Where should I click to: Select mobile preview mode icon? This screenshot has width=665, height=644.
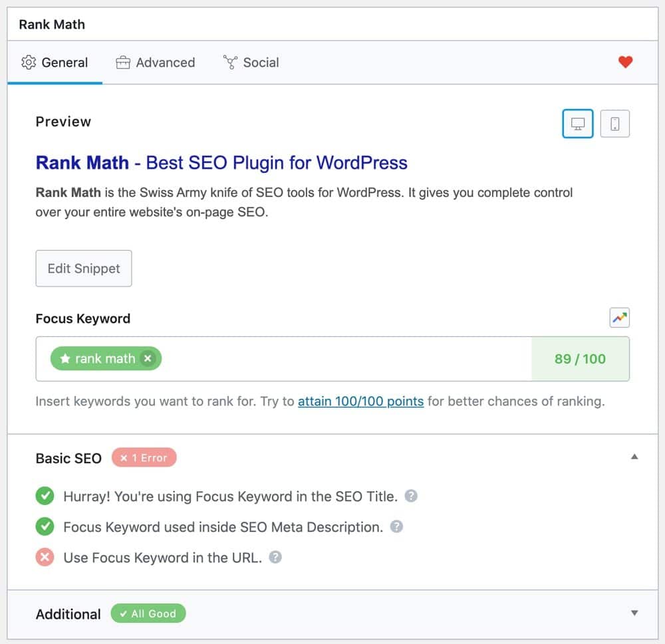click(615, 124)
